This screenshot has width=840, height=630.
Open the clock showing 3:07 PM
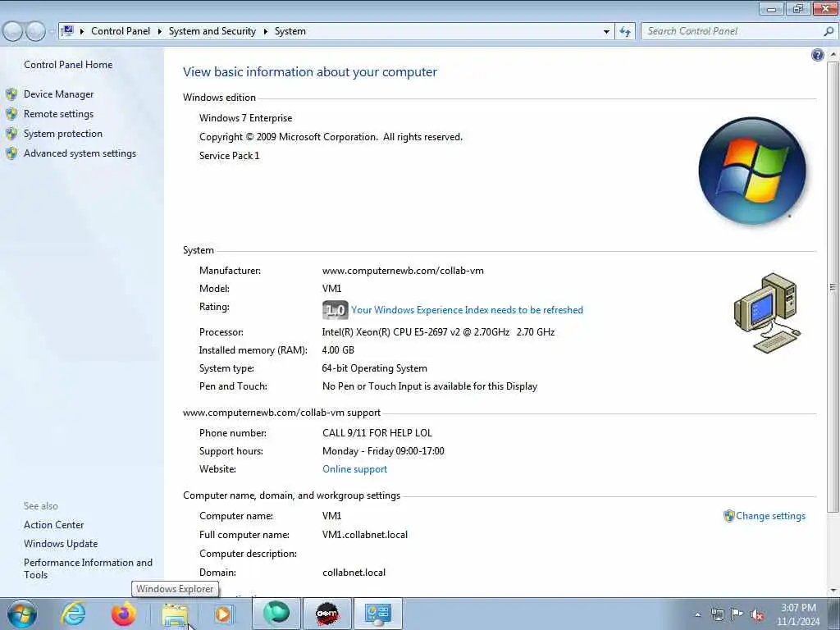798,614
